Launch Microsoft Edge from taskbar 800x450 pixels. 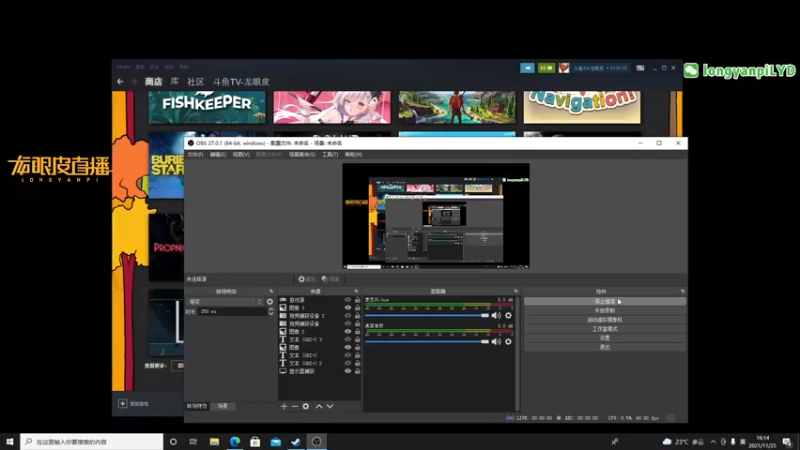click(x=235, y=441)
